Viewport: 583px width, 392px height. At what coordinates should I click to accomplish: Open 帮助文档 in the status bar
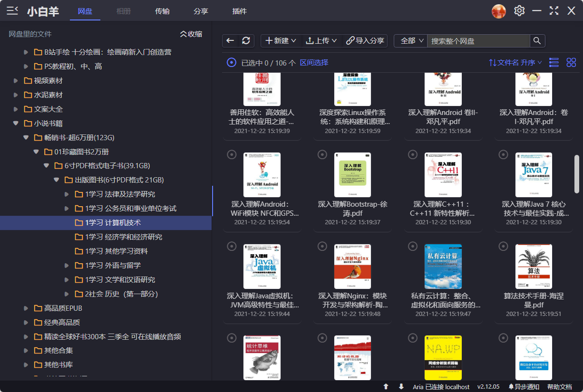pyautogui.click(x=560, y=386)
